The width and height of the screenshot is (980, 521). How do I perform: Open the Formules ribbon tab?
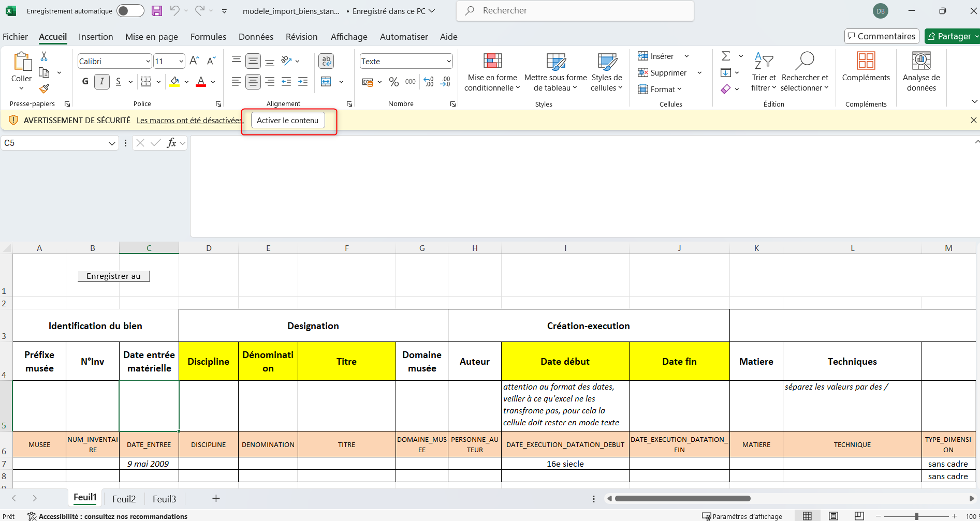[208, 37]
